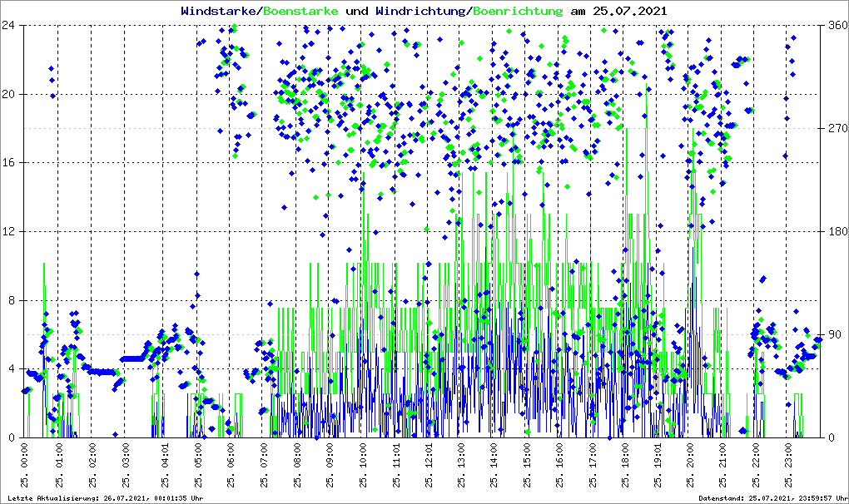This screenshot has width=849, height=504.
Task: Select the 270 label on right axis
Action: click(x=835, y=128)
